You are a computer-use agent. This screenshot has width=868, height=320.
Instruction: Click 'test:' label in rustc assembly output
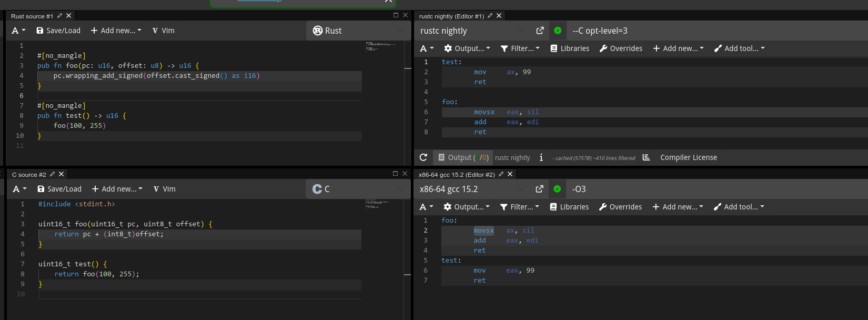coord(451,62)
